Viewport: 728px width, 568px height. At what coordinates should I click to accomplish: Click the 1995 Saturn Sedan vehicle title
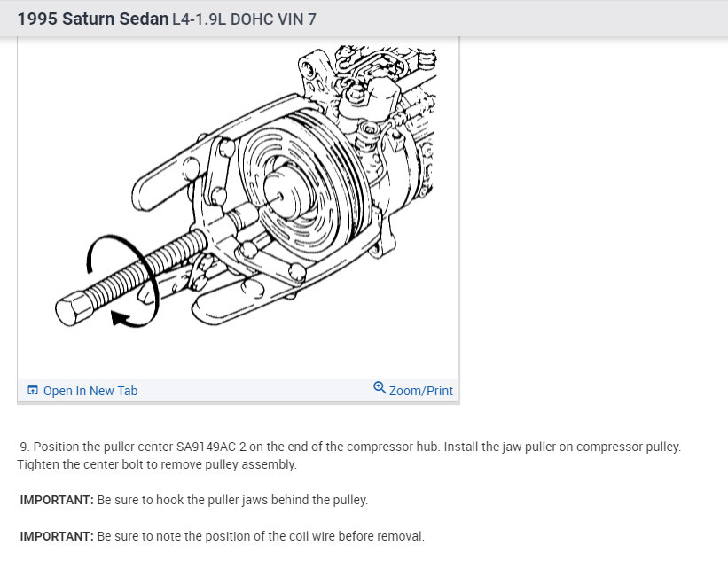point(93,19)
